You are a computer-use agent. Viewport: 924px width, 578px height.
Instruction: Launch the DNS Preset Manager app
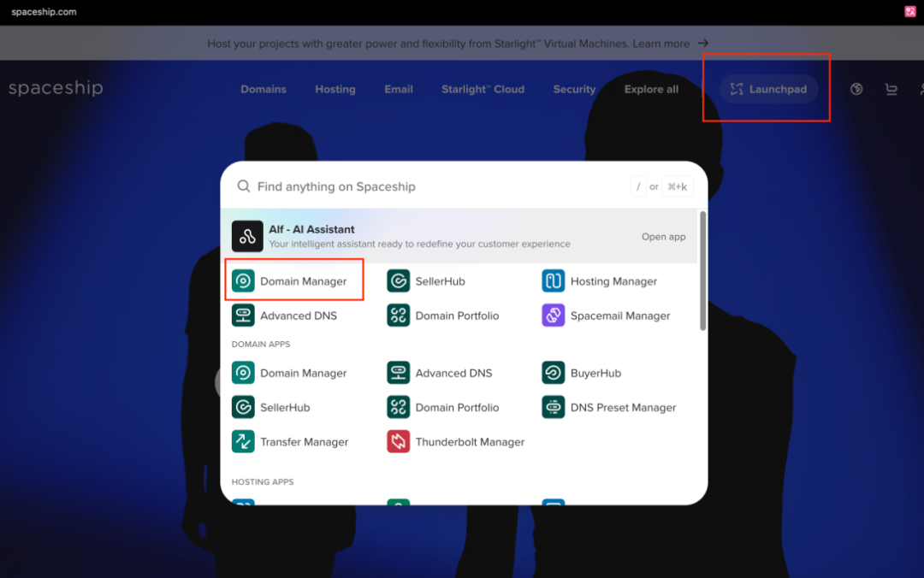click(x=609, y=407)
